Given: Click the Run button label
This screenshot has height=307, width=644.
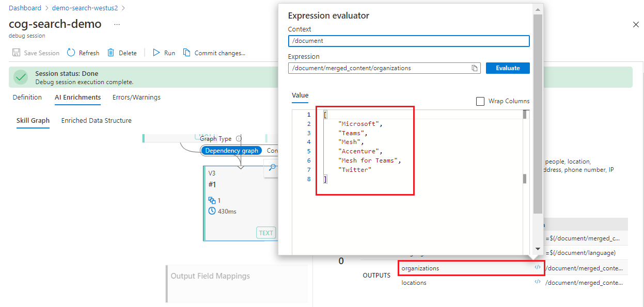Looking at the screenshot, I should click(169, 53).
